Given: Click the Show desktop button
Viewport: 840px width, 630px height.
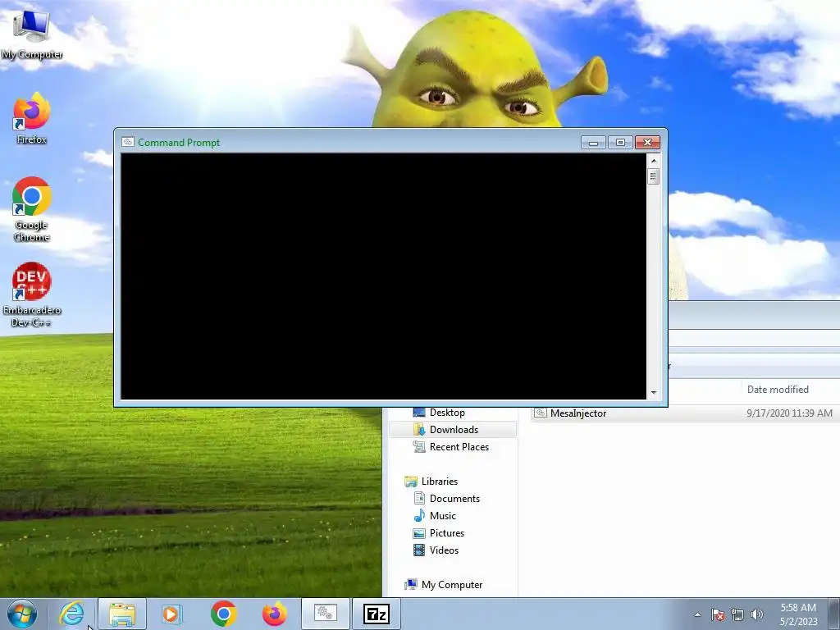Looking at the screenshot, I should 836,614.
